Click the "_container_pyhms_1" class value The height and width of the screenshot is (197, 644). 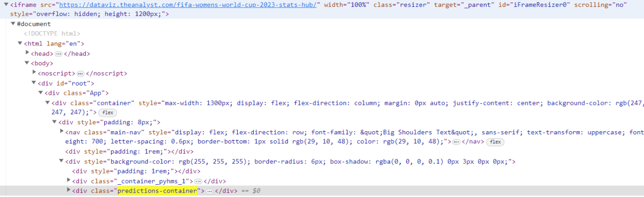coord(152,181)
